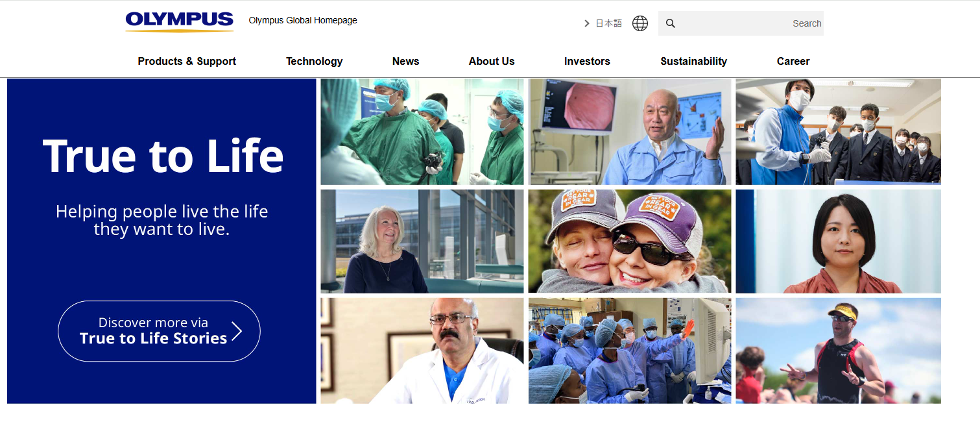Open the News menu item
The height and width of the screenshot is (433, 980).
pyautogui.click(x=405, y=61)
